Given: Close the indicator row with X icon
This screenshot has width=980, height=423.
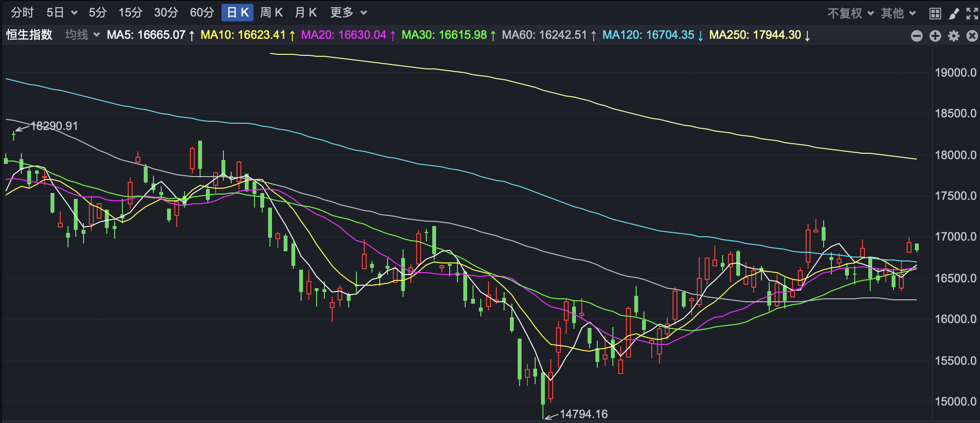Looking at the screenshot, I should [x=972, y=36].
